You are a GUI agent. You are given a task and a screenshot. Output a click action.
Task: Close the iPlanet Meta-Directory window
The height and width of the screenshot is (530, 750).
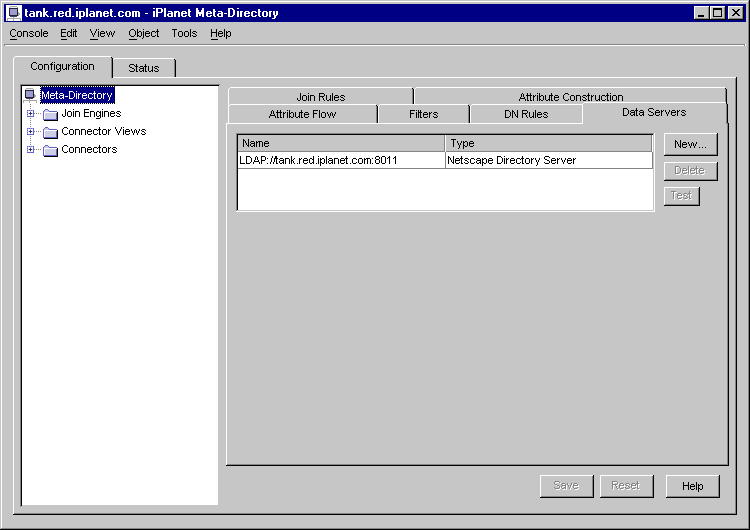pyautogui.click(x=736, y=13)
